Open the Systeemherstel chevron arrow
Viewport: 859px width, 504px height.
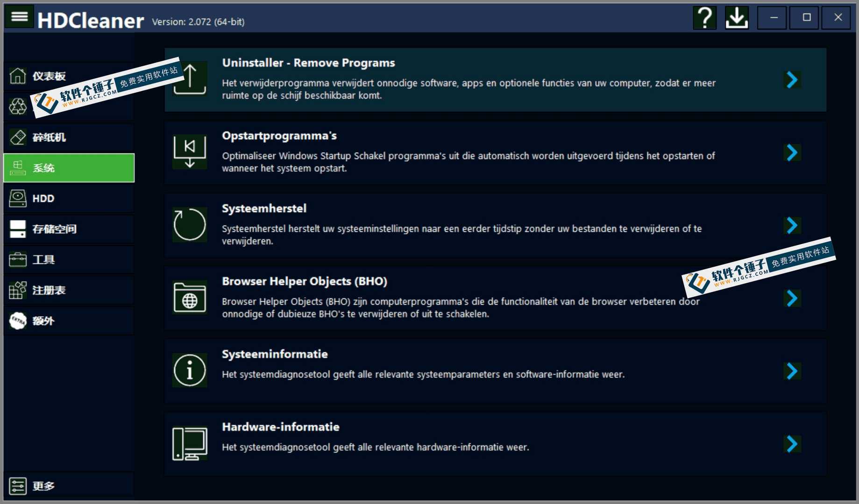(x=792, y=226)
